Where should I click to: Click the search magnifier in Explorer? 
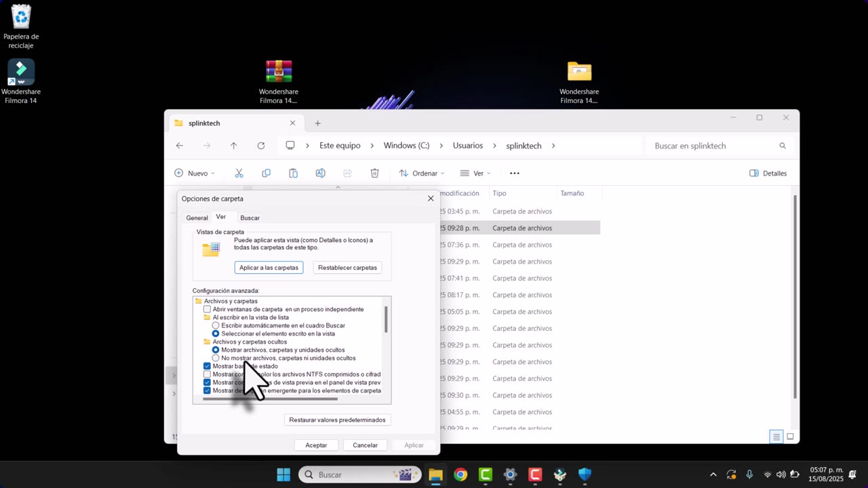pyautogui.click(x=783, y=146)
